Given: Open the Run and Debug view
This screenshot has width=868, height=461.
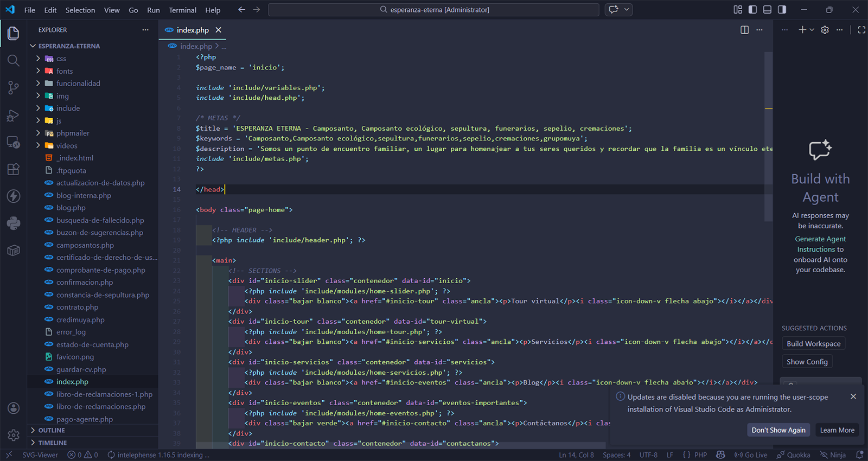Looking at the screenshot, I should tap(14, 115).
